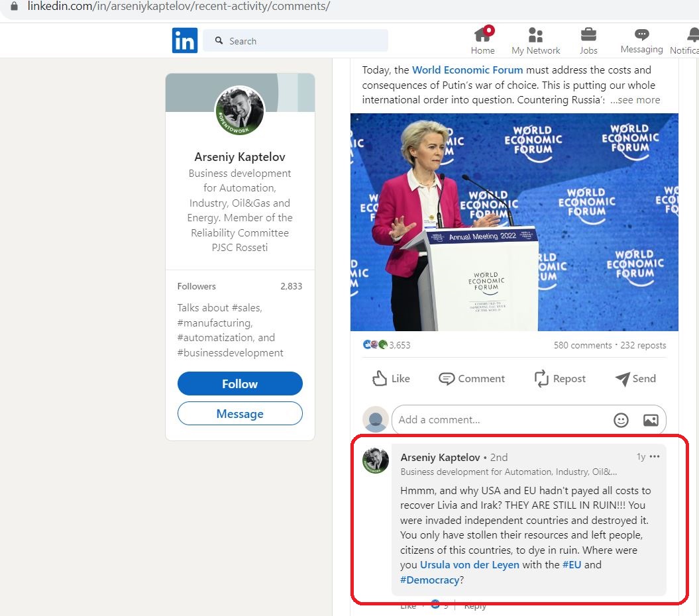This screenshot has height=616, width=699.
Task: Click the comment headline Business development for Automation
Action: click(509, 472)
